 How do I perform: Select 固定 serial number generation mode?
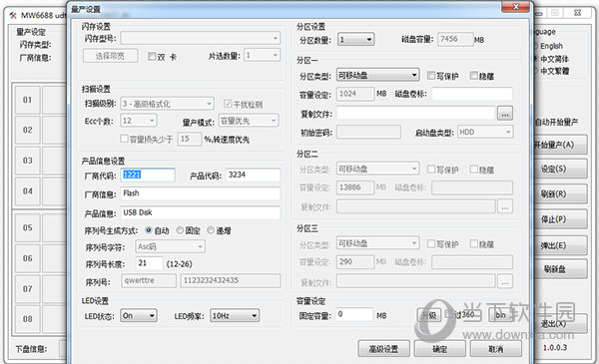point(180,230)
